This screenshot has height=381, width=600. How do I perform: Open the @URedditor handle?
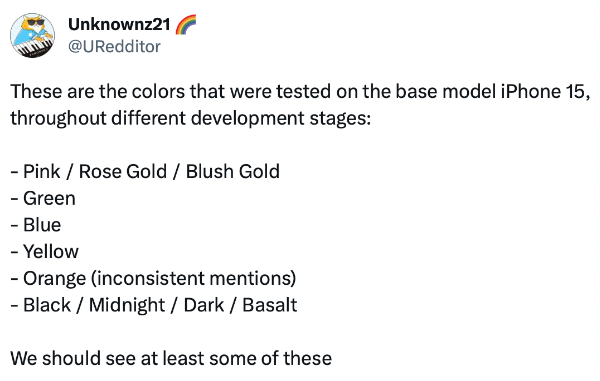click(114, 46)
